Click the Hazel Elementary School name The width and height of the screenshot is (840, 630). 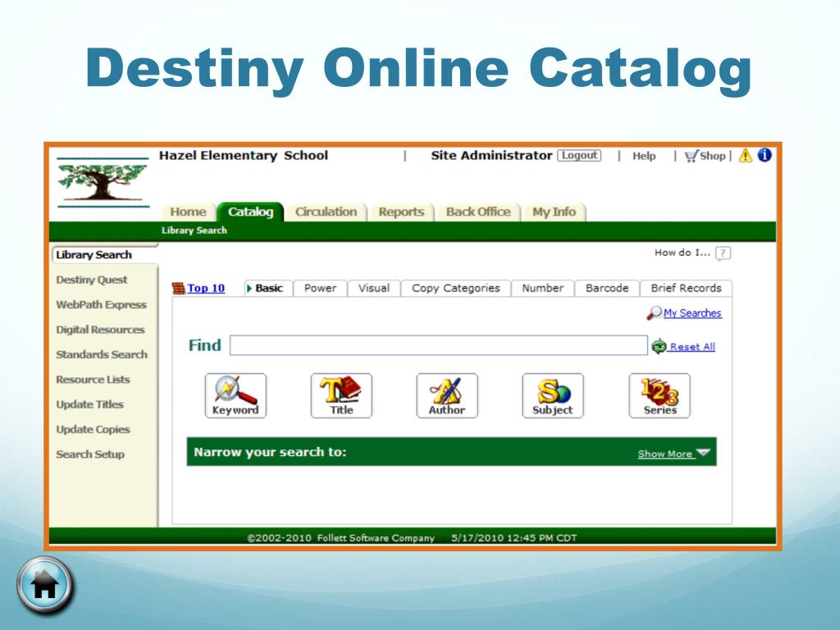[244, 155]
